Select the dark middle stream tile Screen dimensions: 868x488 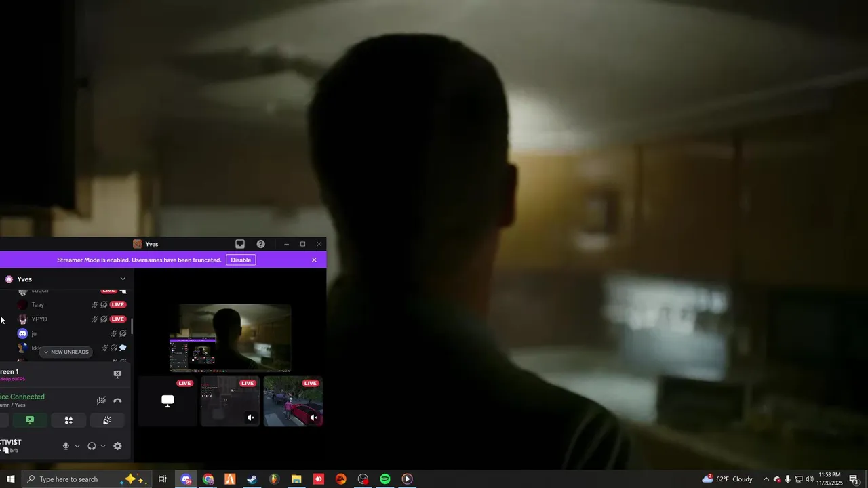click(230, 401)
